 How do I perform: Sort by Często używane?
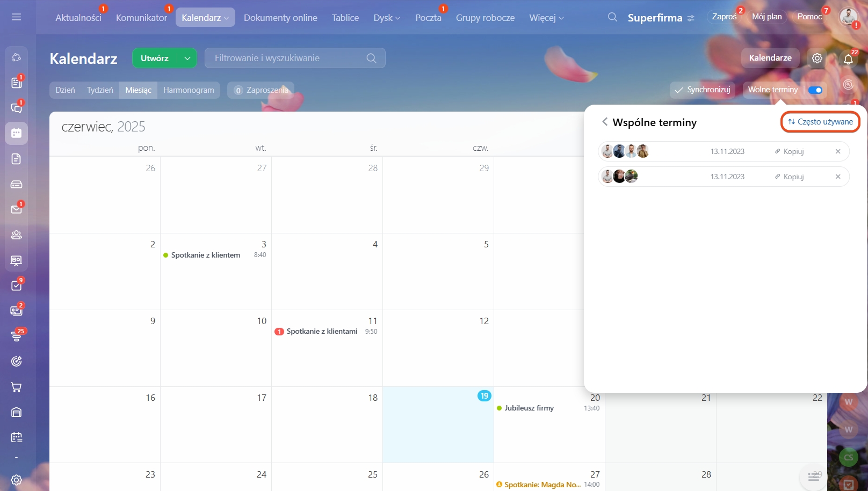(x=820, y=122)
